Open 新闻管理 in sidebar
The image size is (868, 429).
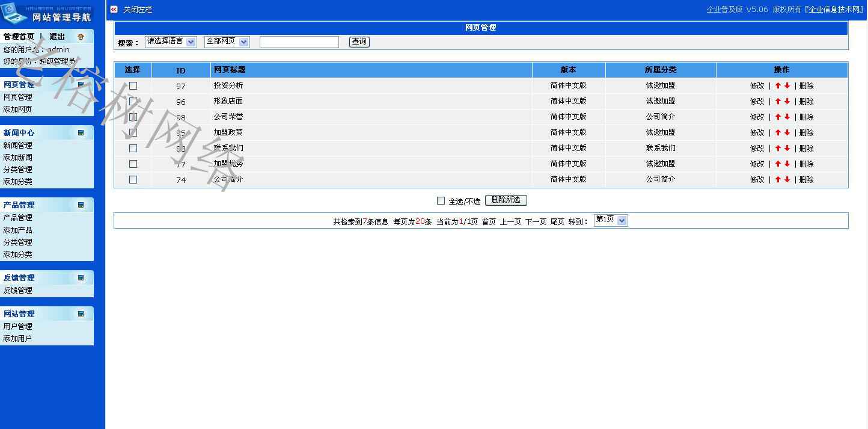pos(17,145)
